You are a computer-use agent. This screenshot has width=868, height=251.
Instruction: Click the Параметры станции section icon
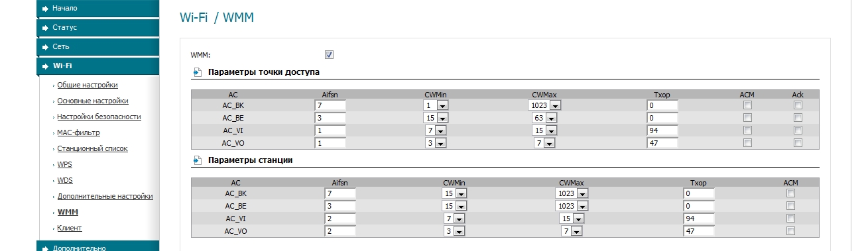197,160
